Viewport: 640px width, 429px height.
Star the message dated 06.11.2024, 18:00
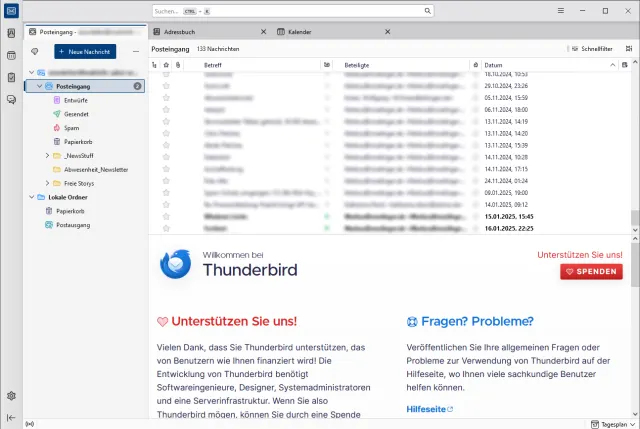(x=166, y=109)
